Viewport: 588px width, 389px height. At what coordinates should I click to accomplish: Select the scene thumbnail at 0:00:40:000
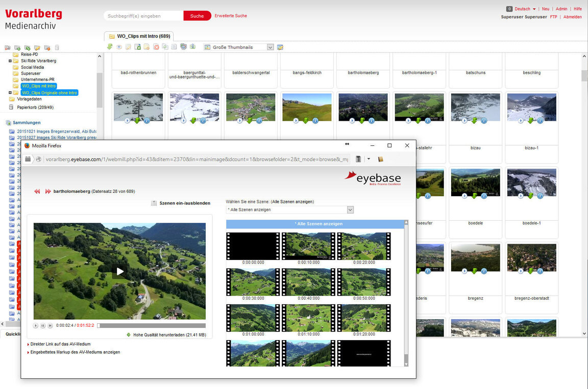[308, 282]
